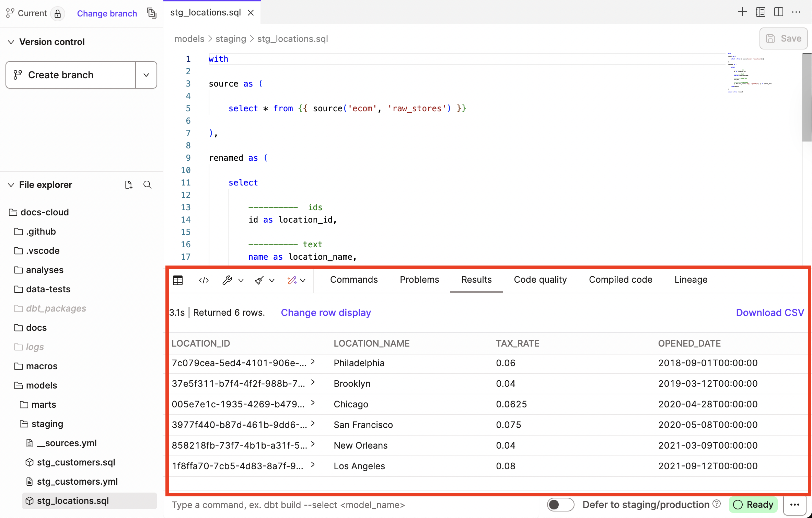The image size is (812, 518).
Task: Open a new editor tab with plus icon
Action: [x=742, y=12]
